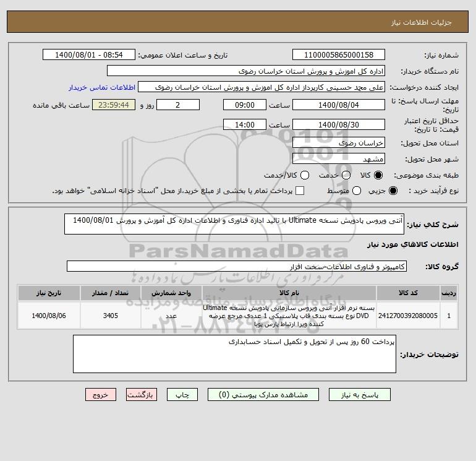Click product code cell 2412700392080005

(408, 316)
